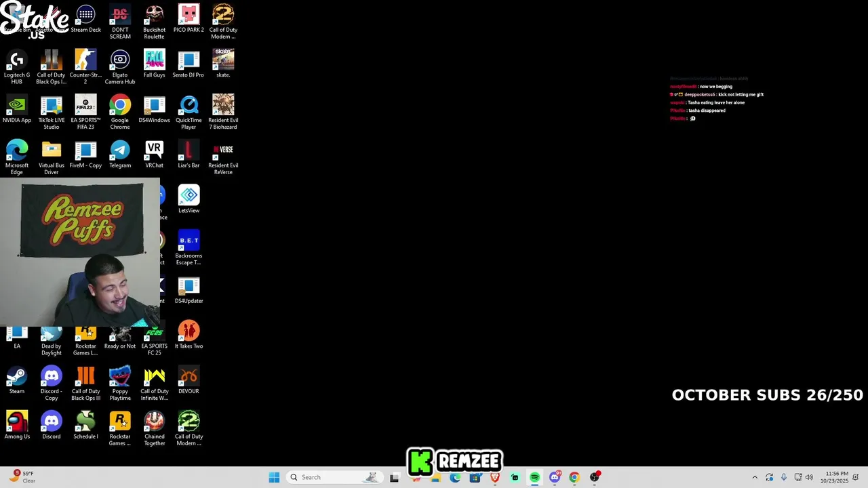
Task: Launch DON'T SCREAM from the desktop
Action: pos(120,22)
